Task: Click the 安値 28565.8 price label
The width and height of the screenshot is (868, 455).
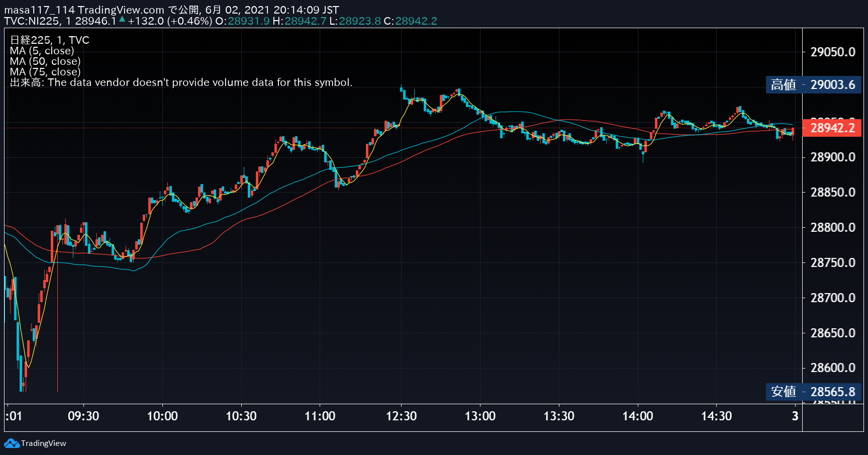Action: coord(813,391)
